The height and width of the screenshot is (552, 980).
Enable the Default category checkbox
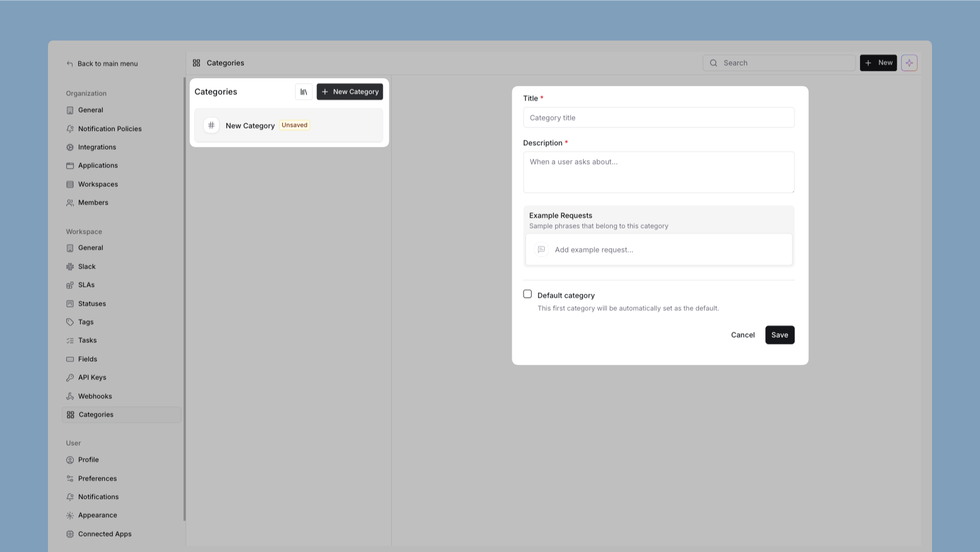point(527,294)
